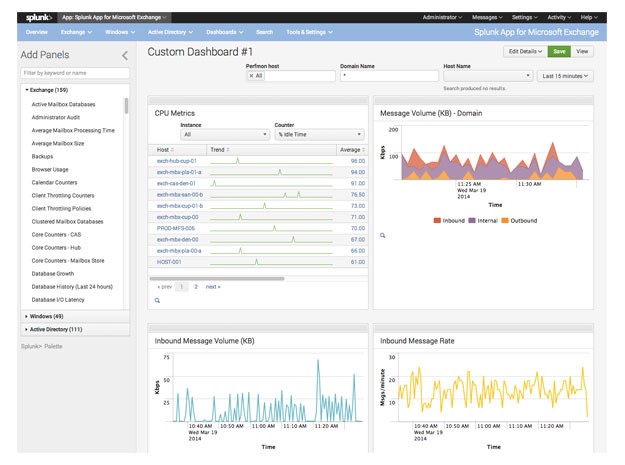The image size is (625, 465).
Task: Click prev page link
Action: [165, 286]
